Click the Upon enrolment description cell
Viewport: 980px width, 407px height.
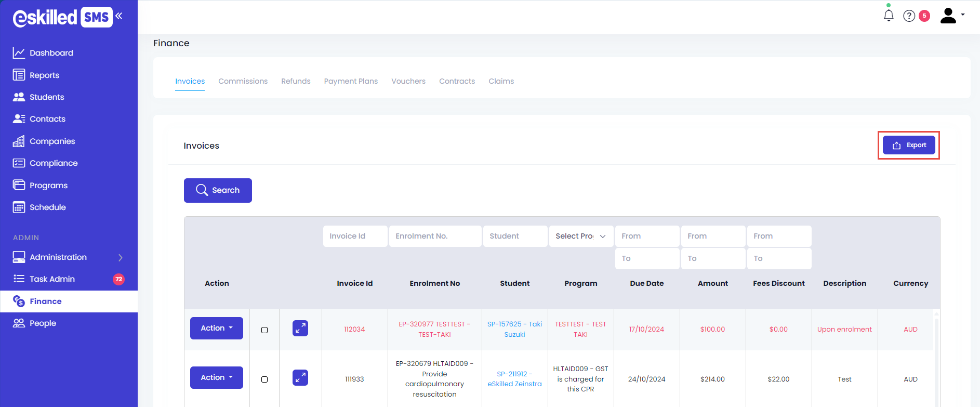pyautogui.click(x=844, y=330)
